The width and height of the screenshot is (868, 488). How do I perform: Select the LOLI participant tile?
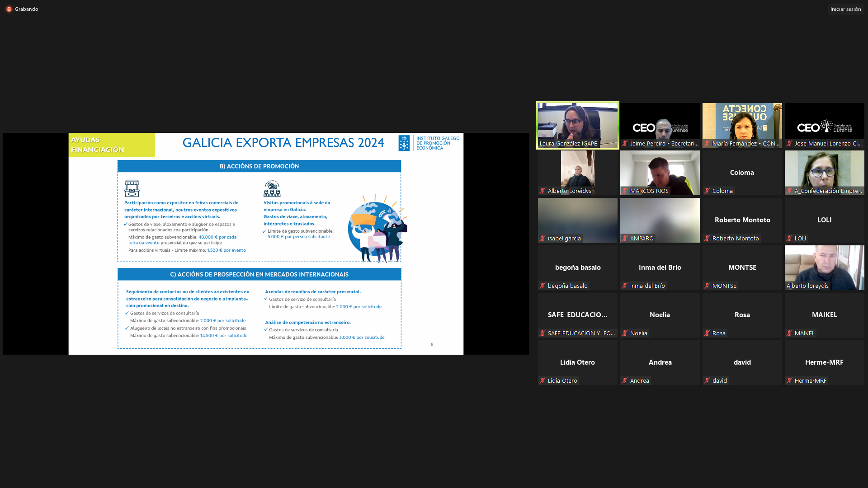coord(824,220)
